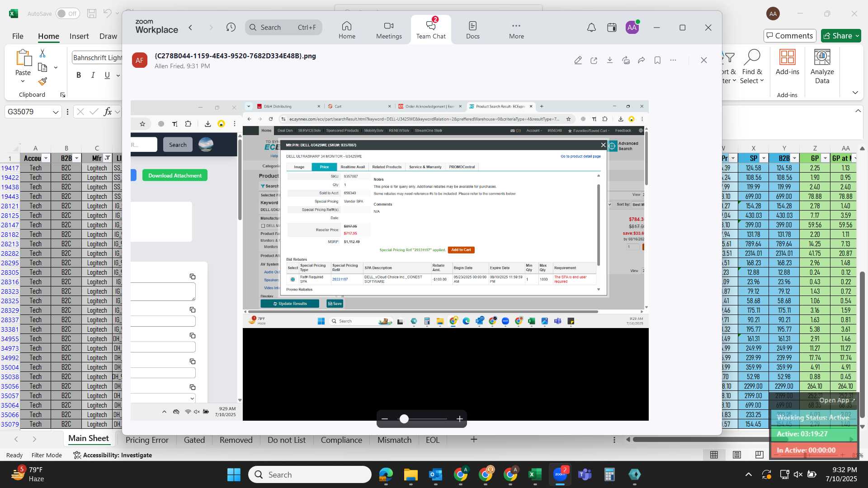Click the image preview thumbnail
Screen dimensions: 868x488
[x=390, y=260]
